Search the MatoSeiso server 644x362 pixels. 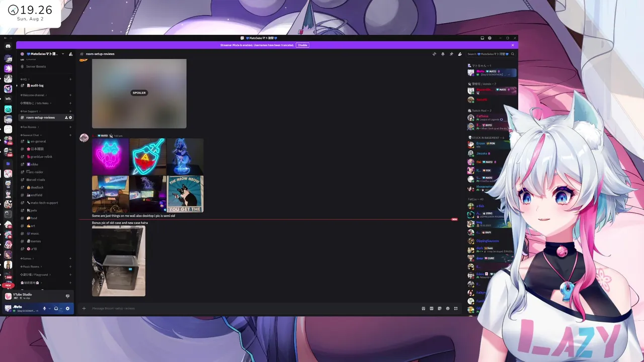(491, 54)
